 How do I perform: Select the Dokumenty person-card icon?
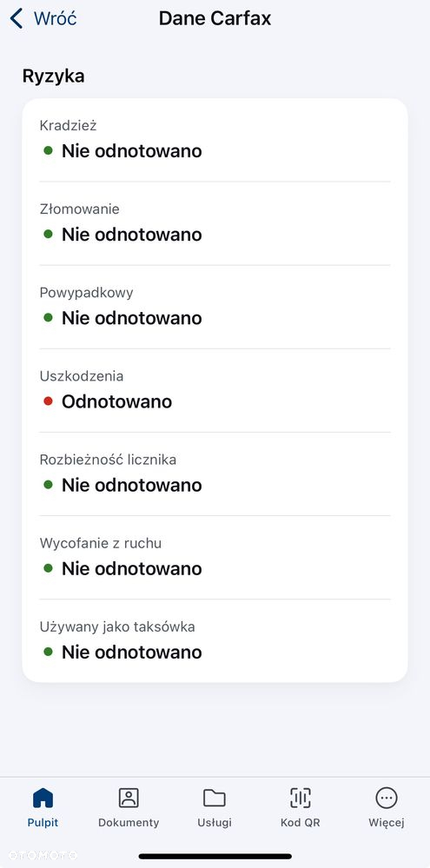129,798
